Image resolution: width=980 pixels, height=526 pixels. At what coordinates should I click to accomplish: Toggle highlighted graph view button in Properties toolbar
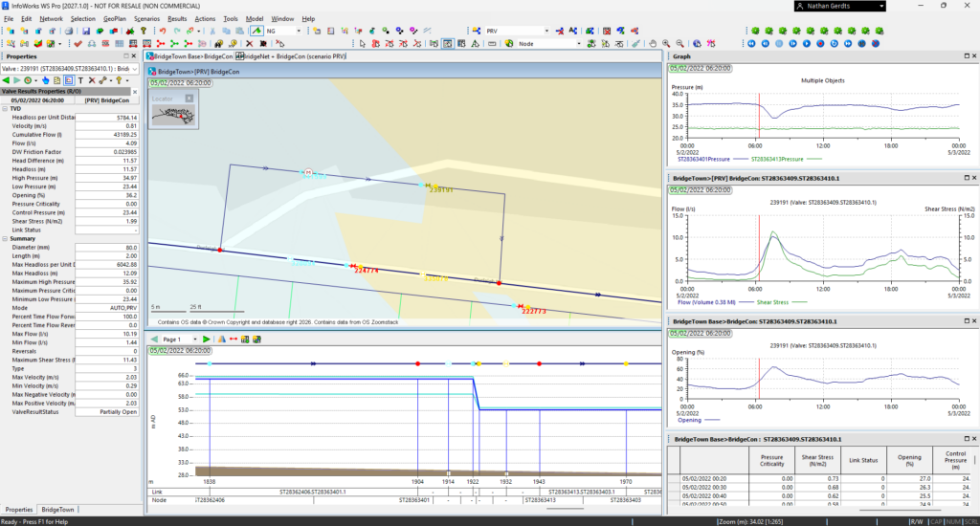pyautogui.click(x=69, y=80)
